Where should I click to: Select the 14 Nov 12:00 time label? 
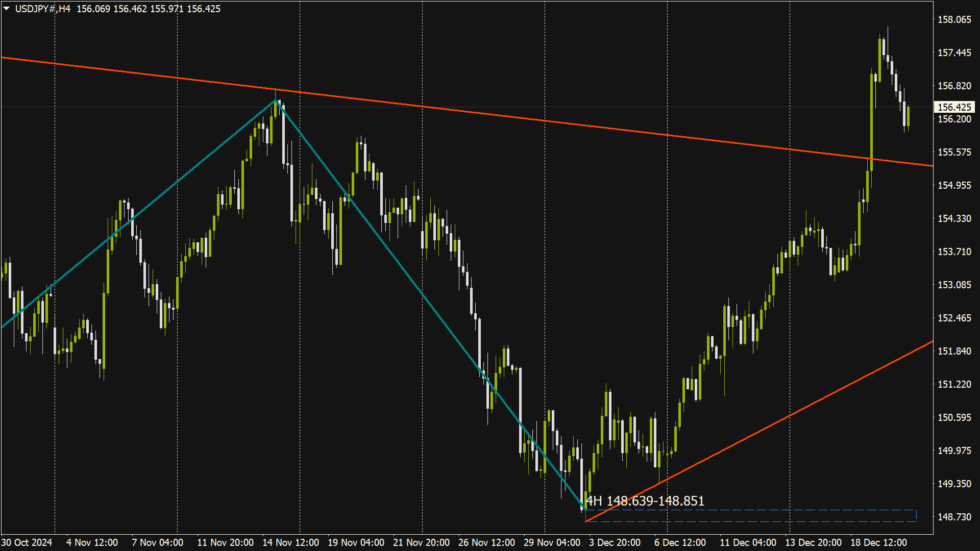[x=291, y=542]
